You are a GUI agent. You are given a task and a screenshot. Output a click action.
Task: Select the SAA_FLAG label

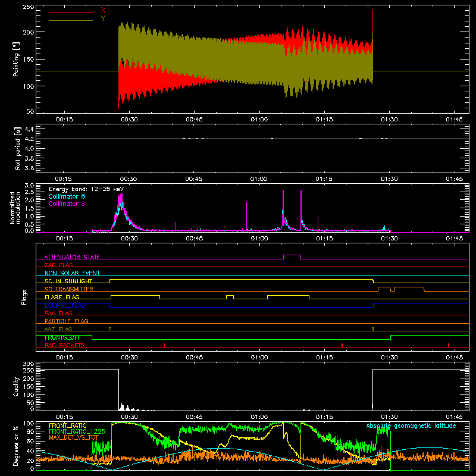58,313
